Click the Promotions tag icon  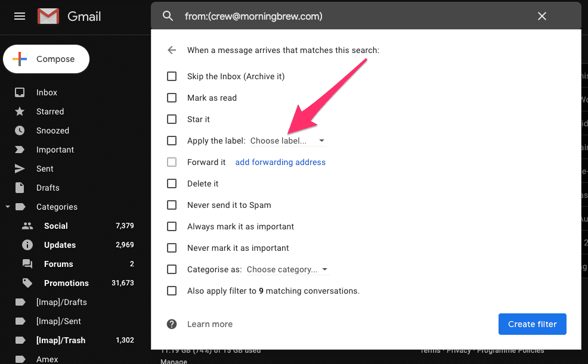point(27,283)
